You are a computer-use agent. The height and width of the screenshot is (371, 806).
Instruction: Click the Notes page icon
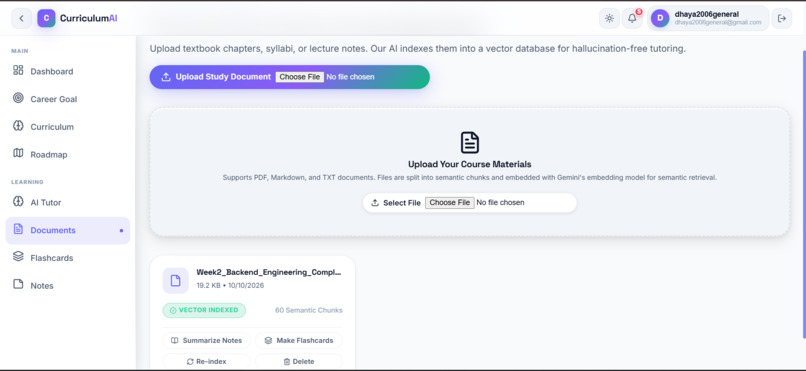click(x=18, y=284)
